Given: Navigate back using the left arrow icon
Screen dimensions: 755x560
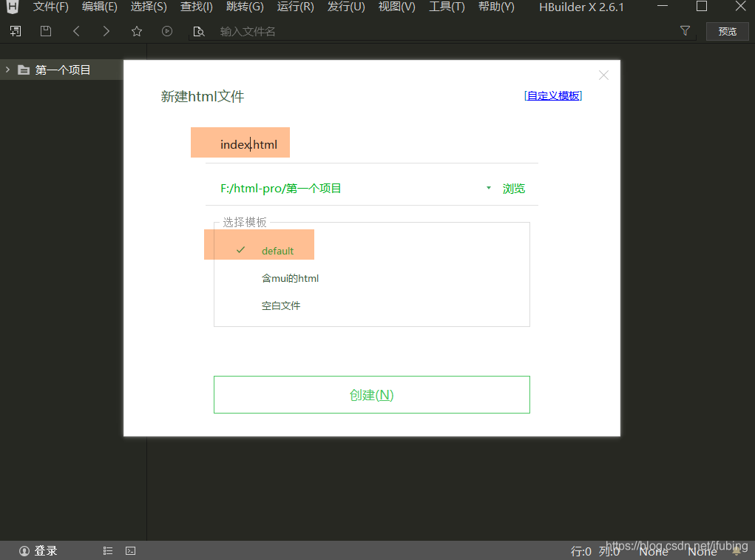Looking at the screenshot, I should (x=76, y=31).
